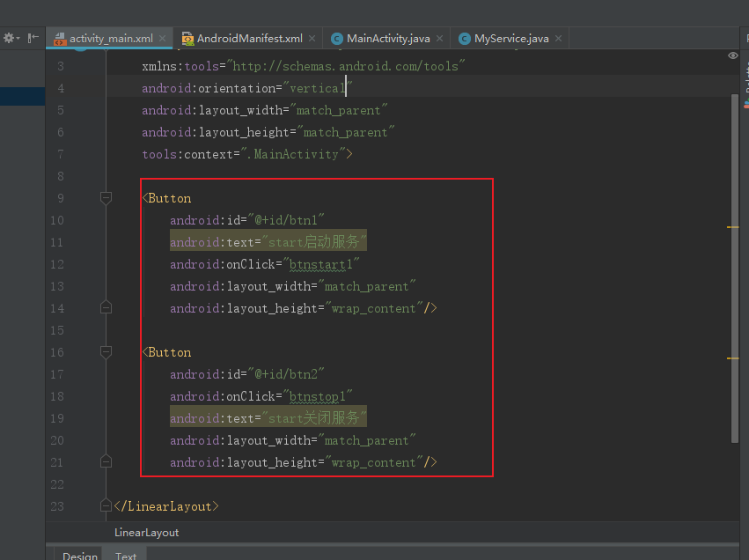Click layout_width match_parent on line 20
Image resolution: width=749 pixels, height=560 pixels.
pos(293,440)
